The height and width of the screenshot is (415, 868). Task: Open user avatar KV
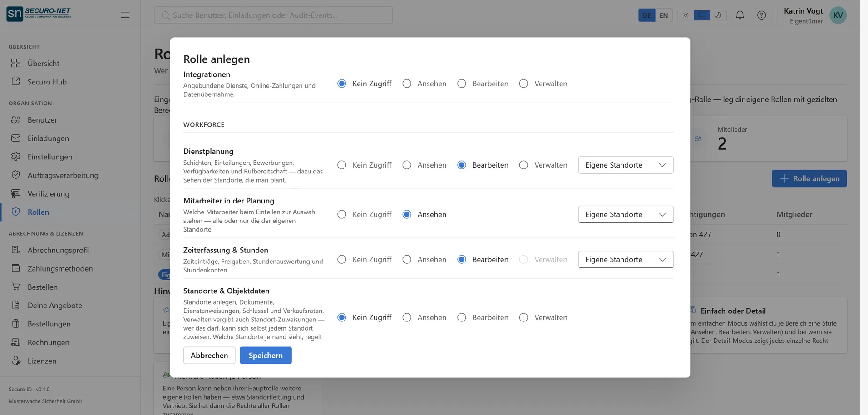click(x=838, y=15)
